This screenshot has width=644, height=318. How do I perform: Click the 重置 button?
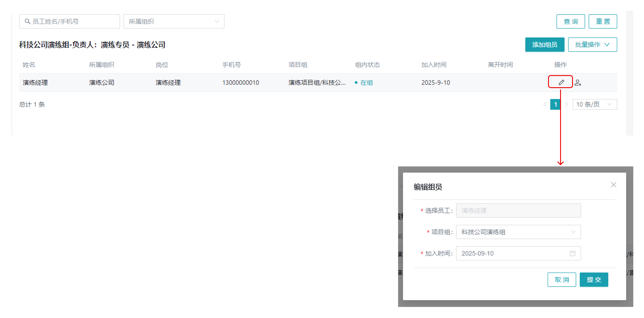(x=602, y=21)
